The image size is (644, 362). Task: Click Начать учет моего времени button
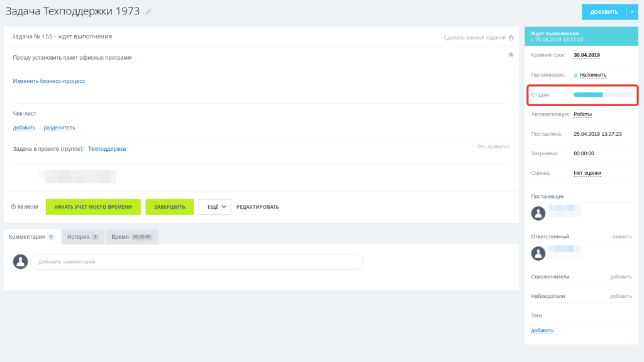coord(93,207)
